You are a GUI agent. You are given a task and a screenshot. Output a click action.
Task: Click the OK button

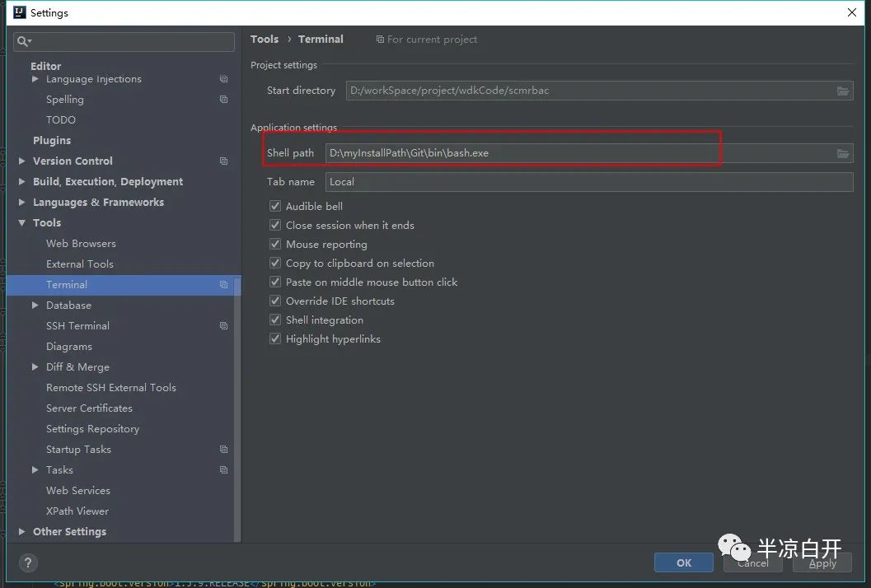683,562
